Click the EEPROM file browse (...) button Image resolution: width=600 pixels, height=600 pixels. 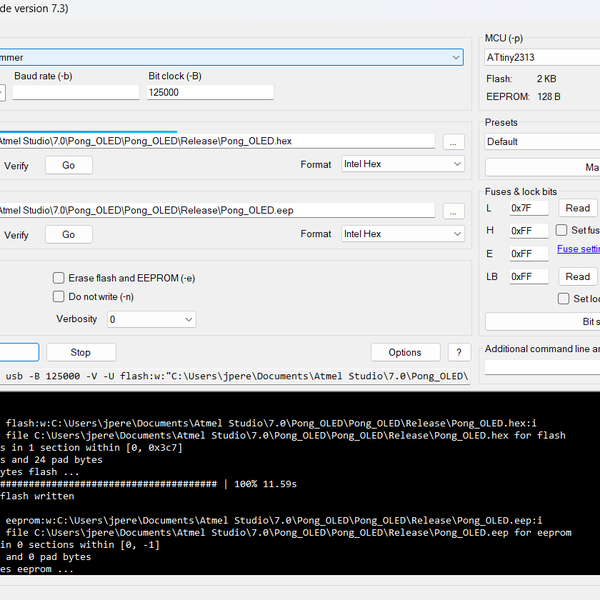pyautogui.click(x=454, y=211)
